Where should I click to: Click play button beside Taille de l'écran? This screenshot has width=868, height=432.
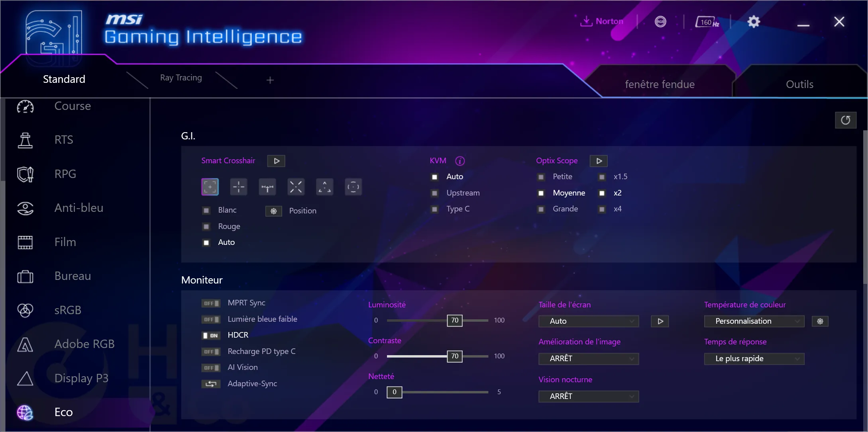pyautogui.click(x=660, y=321)
